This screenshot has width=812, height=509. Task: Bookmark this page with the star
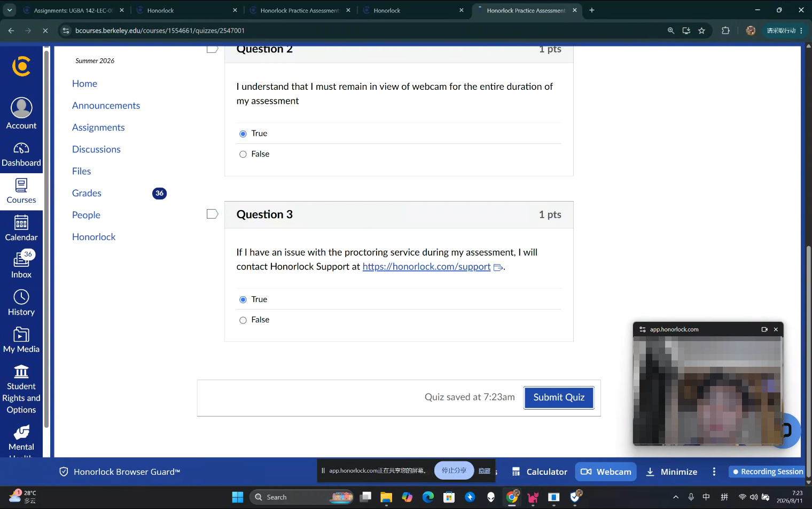702,30
